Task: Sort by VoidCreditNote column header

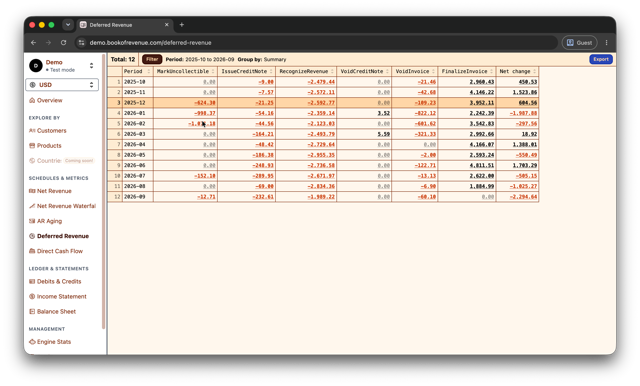Action: coord(364,71)
